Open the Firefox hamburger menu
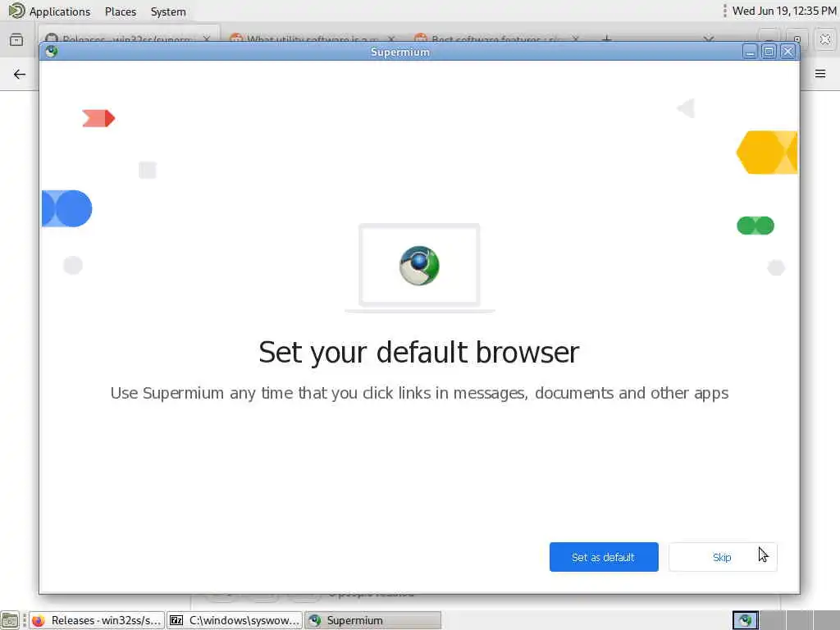This screenshot has height=630, width=840. pos(820,74)
